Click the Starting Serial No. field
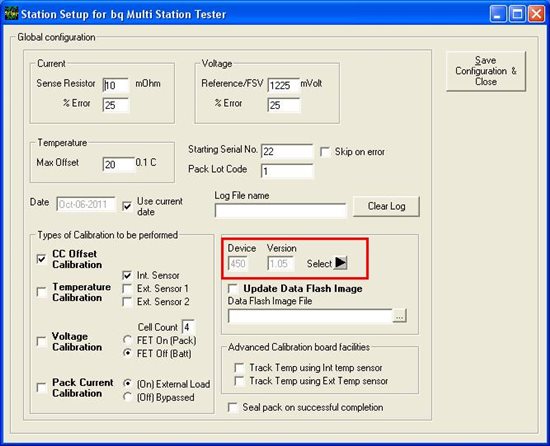The height and width of the screenshot is (446, 550). (287, 151)
